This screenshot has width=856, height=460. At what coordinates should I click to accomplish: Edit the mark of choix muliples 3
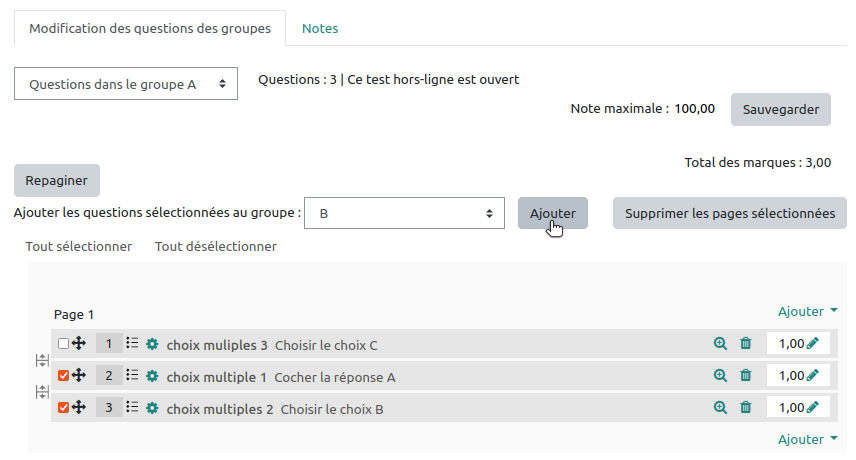point(812,344)
